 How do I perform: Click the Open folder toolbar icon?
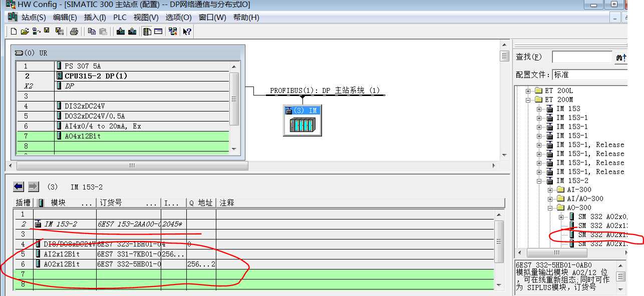[x=25, y=31]
